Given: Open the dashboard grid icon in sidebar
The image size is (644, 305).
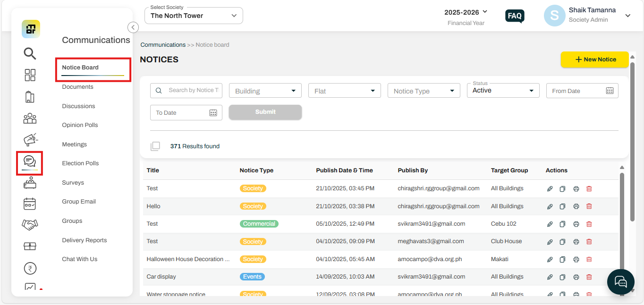Looking at the screenshot, I should pyautogui.click(x=30, y=75).
